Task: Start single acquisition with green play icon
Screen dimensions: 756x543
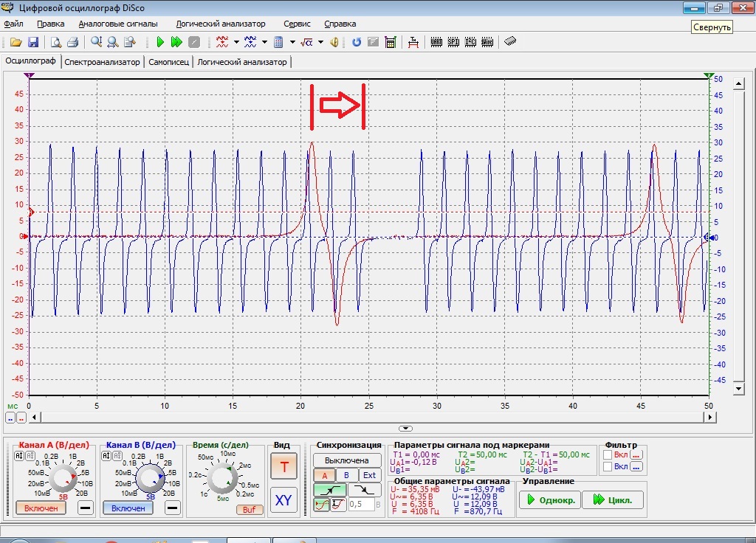Action: click(x=160, y=42)
